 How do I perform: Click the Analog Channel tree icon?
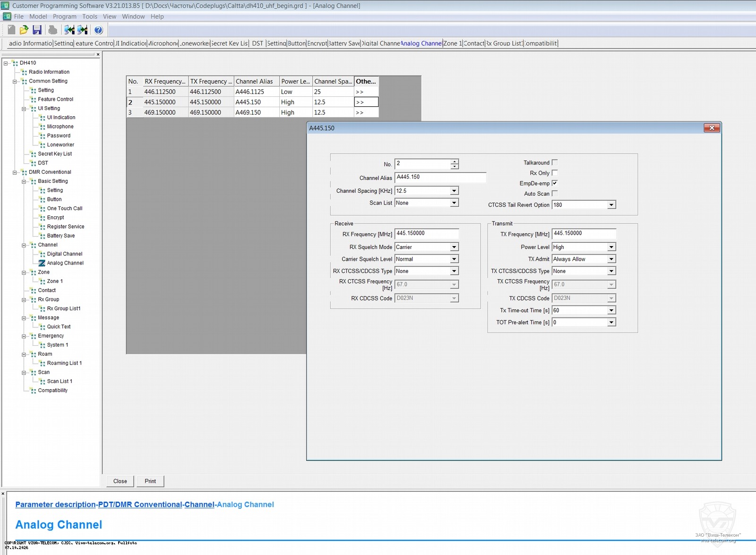[42, 263]
